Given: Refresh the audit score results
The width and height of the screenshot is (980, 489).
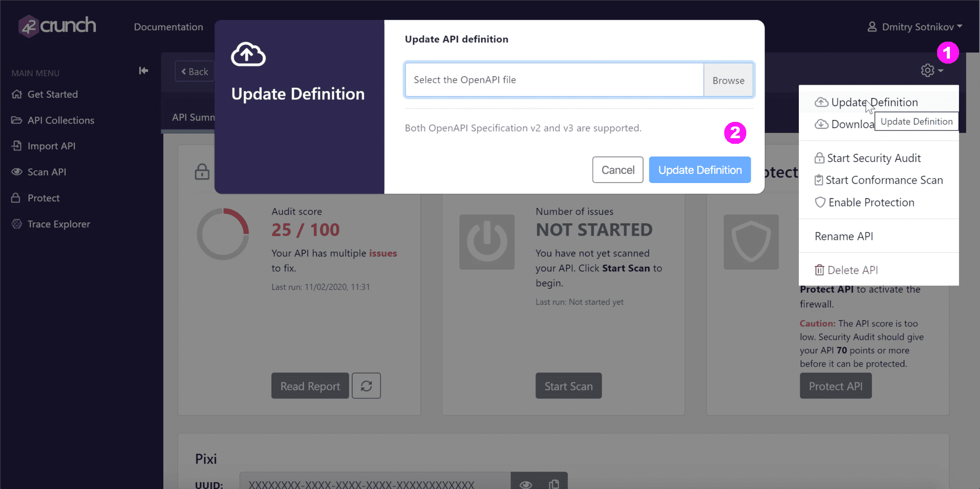Looking at the screenshot, I should click(366, 385).
